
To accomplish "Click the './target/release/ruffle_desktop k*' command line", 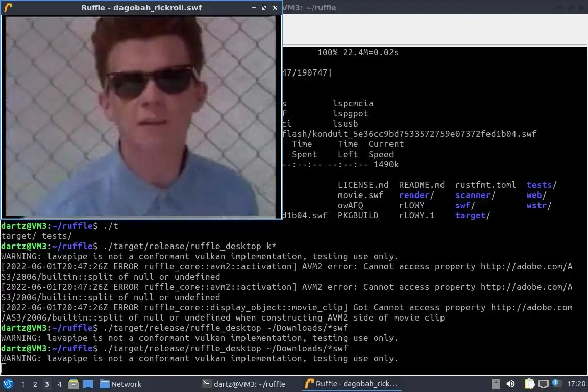I will coord(189,246).
